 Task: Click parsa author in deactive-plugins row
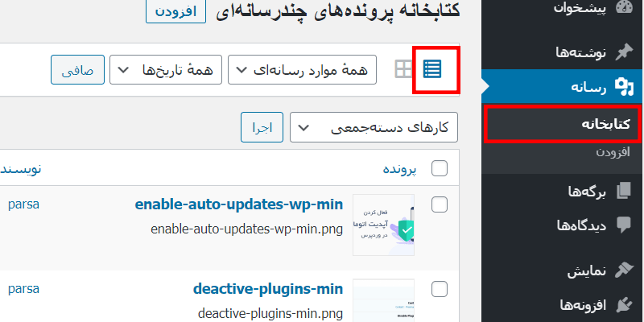24,289
